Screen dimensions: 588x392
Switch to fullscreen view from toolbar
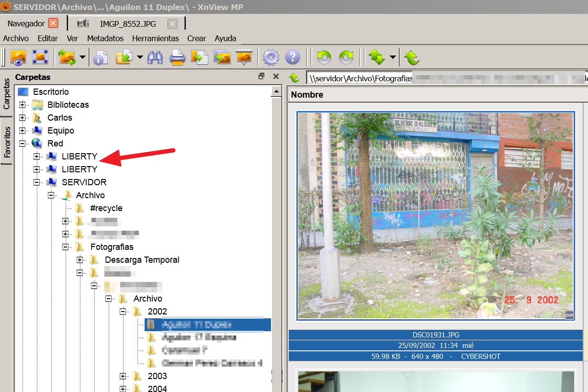coord(40,57)
